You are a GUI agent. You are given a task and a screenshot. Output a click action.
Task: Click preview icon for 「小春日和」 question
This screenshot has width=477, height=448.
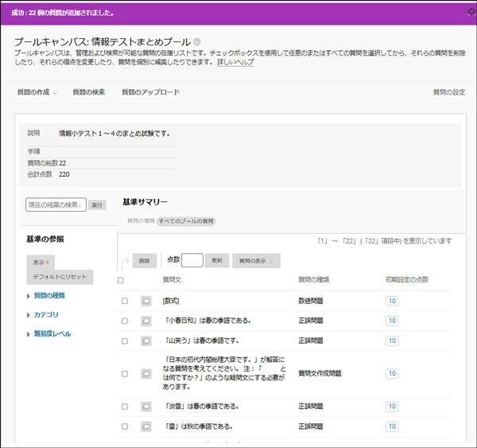(x=146, y=321)
